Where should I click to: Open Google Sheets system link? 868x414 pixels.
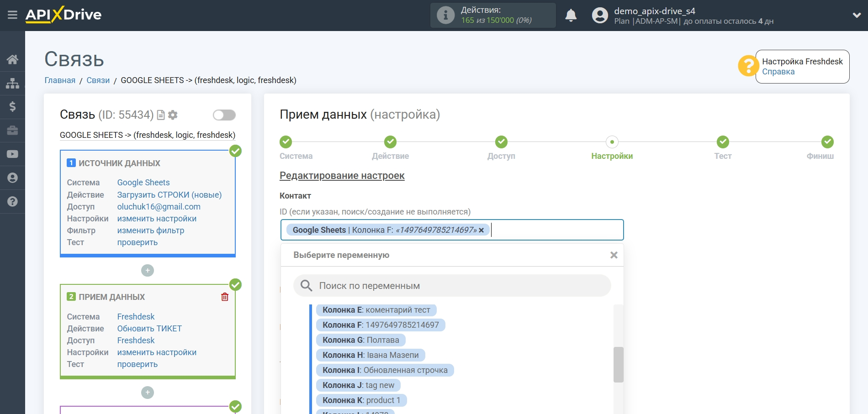pos(143,183)
